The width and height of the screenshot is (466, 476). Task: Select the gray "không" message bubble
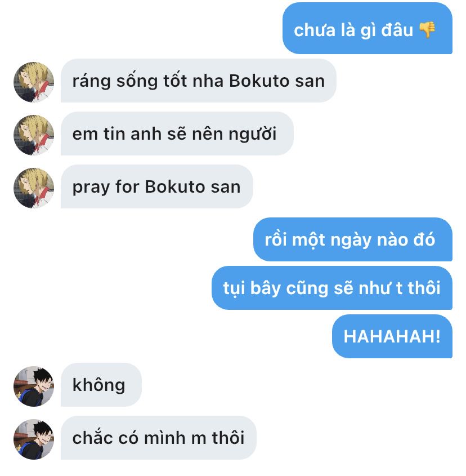point(101,385)
